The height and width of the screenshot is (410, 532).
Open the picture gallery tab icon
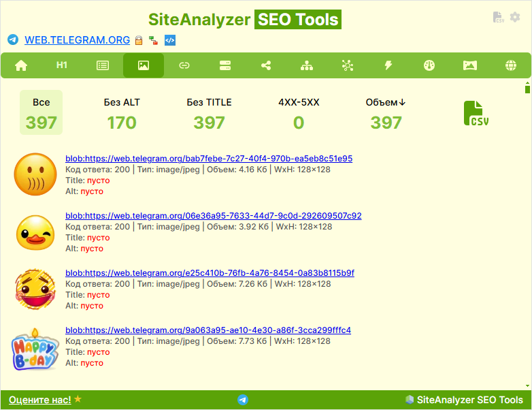pos(470,65)
